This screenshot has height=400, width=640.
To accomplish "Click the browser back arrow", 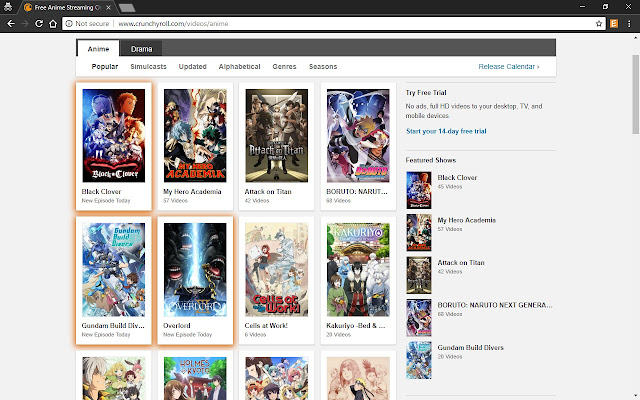I will 11,24.
